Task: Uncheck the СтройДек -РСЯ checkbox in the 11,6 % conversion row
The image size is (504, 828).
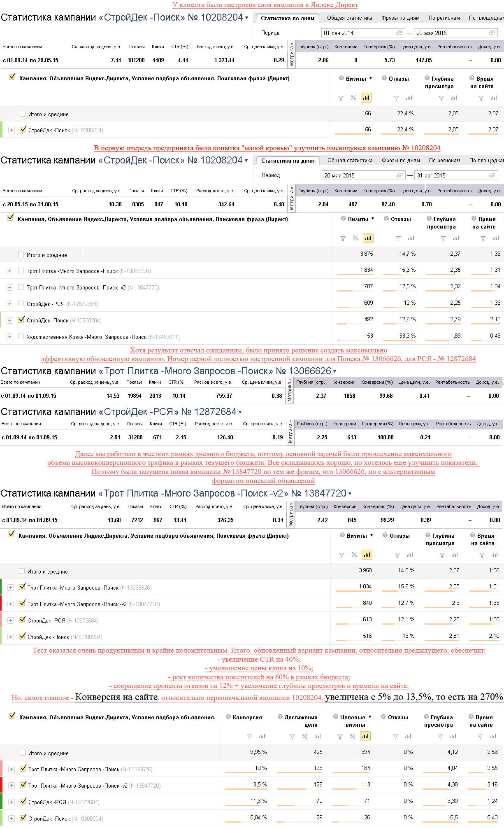Action: [x=23, y=801]
